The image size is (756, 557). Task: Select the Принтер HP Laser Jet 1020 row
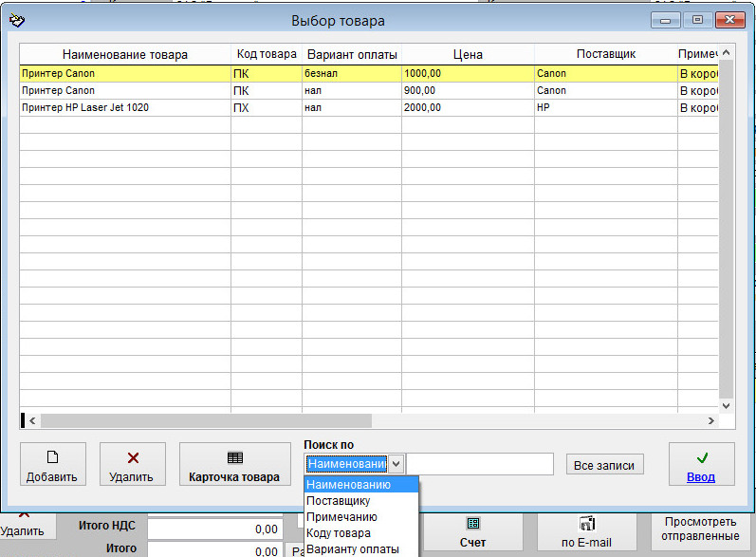click(x=369, y=107)
